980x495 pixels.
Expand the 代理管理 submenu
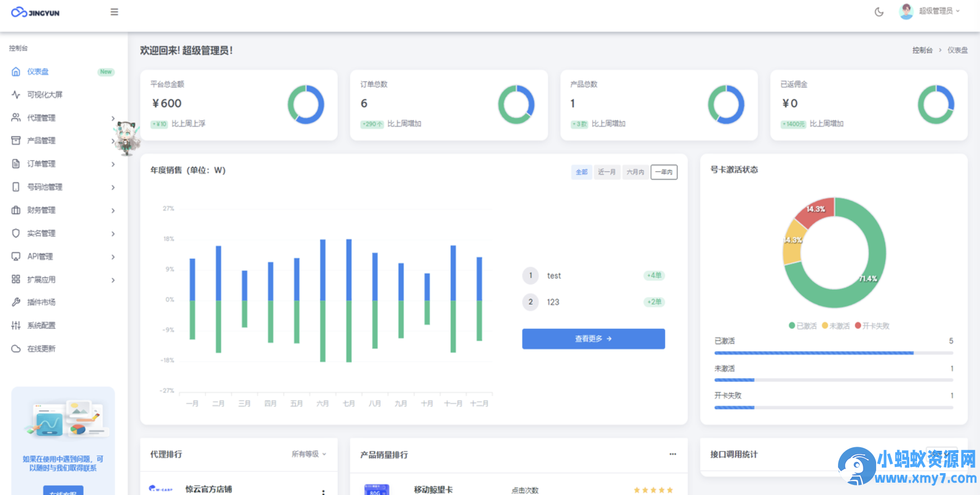coord(113,118)
